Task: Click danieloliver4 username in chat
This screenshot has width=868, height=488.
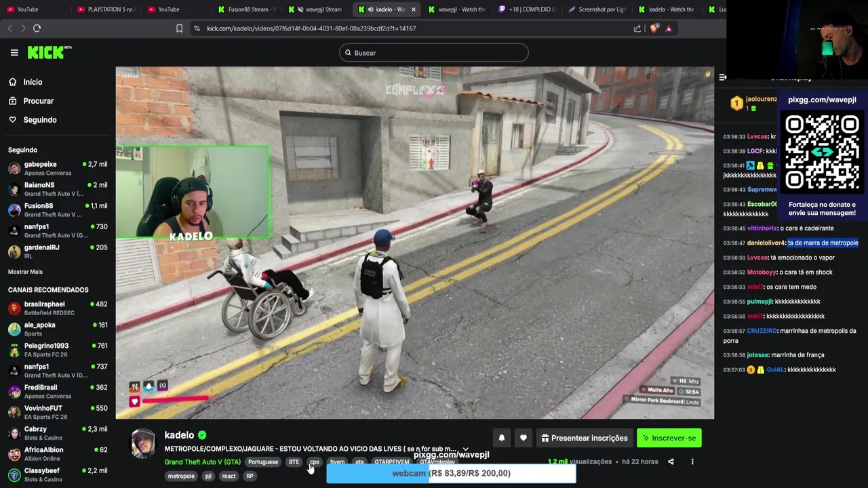Action: tap(766, 243)
